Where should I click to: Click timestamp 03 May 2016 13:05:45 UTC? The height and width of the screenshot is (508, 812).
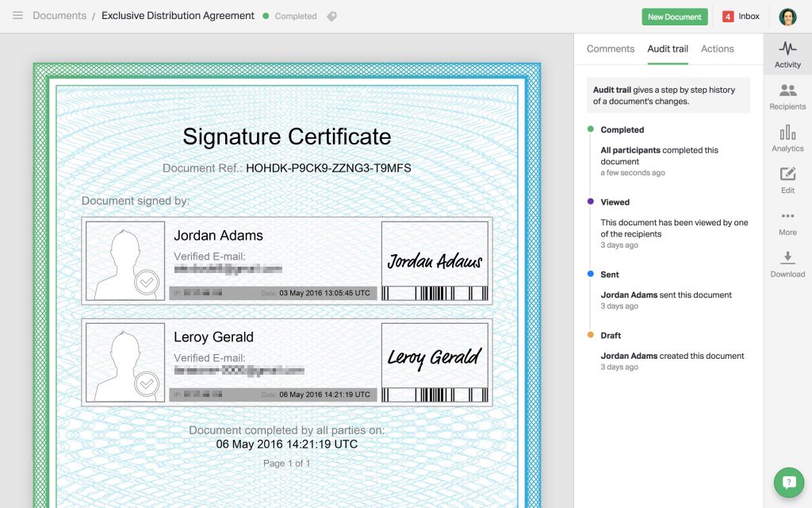tap(324, 294)
